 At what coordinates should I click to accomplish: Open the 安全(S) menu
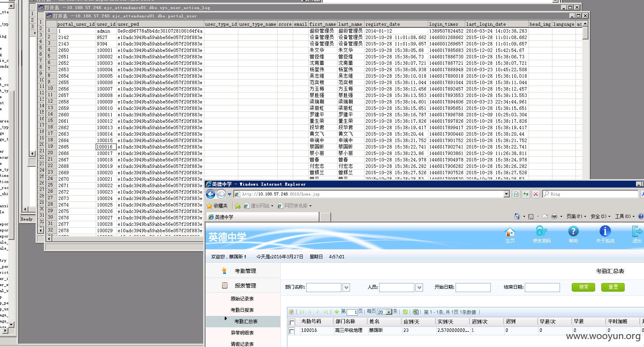[x=600, y=216]
